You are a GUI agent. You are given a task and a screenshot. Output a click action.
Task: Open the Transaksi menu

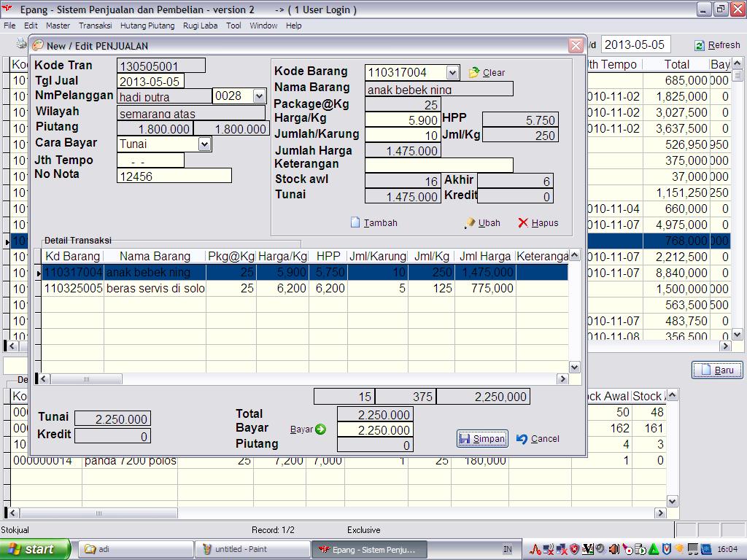pos(95,26)
